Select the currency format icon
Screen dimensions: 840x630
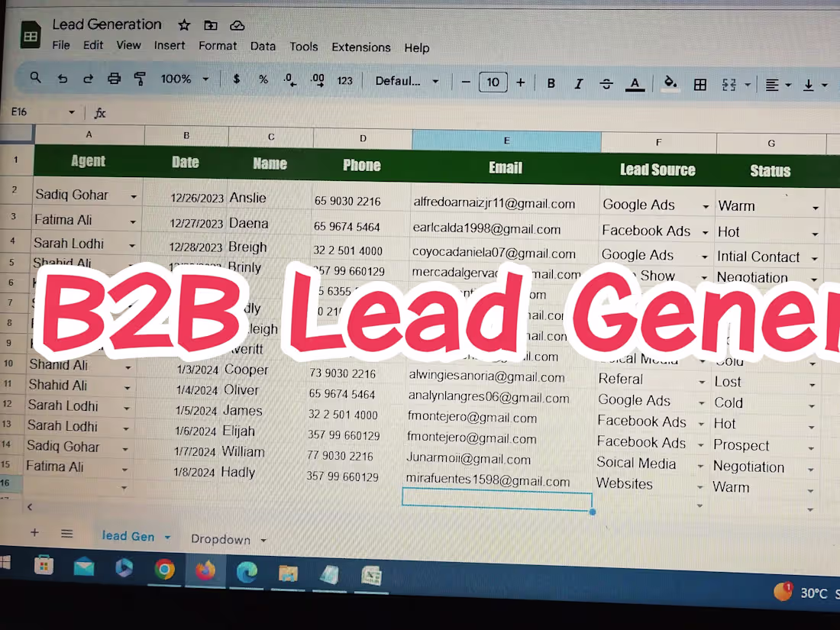237,81
